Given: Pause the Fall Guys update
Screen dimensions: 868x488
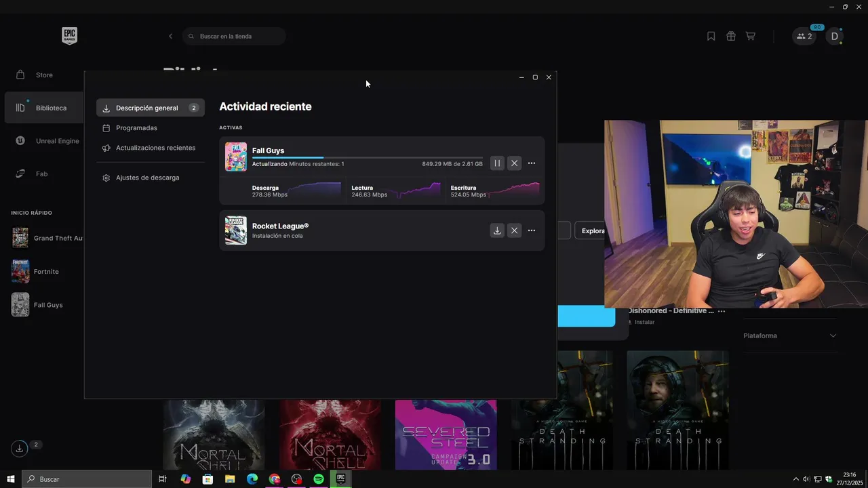Looking at the screenshot, I should tap(497, 163).
